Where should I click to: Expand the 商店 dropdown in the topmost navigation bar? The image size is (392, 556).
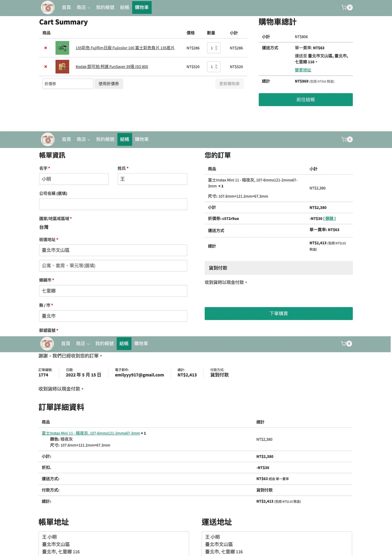pos(83,7)
